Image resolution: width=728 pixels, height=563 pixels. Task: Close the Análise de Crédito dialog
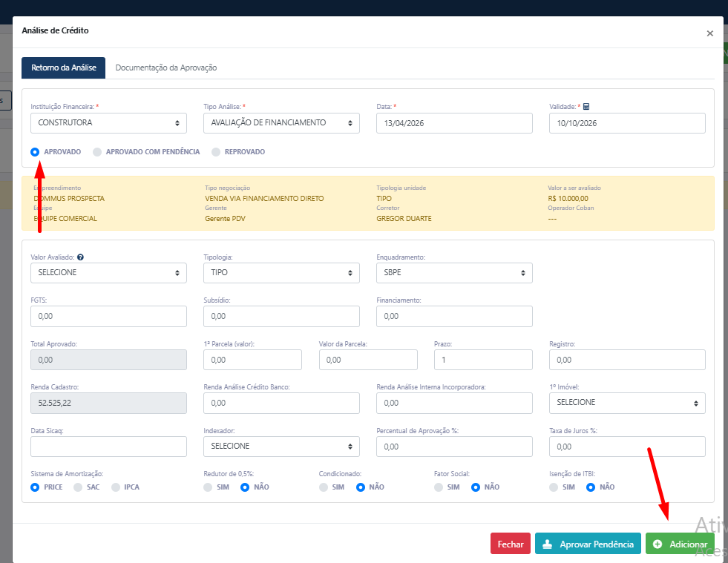[x=709, y=33]
